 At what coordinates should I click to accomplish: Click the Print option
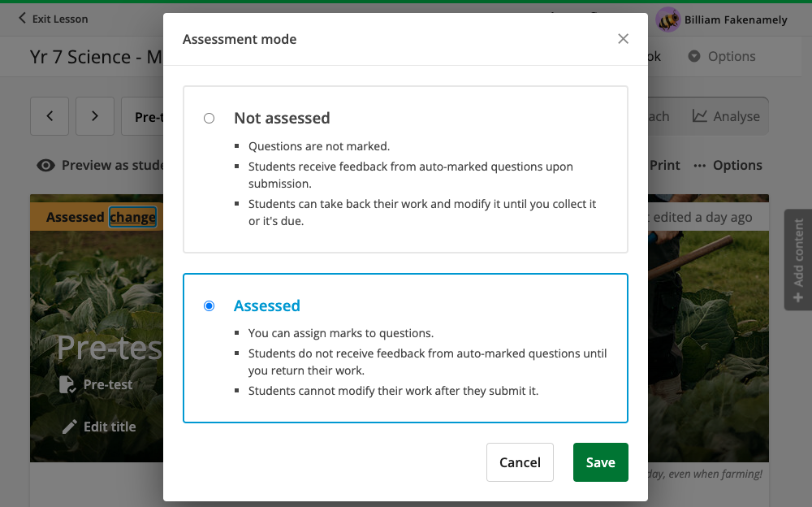pos(664,166)
